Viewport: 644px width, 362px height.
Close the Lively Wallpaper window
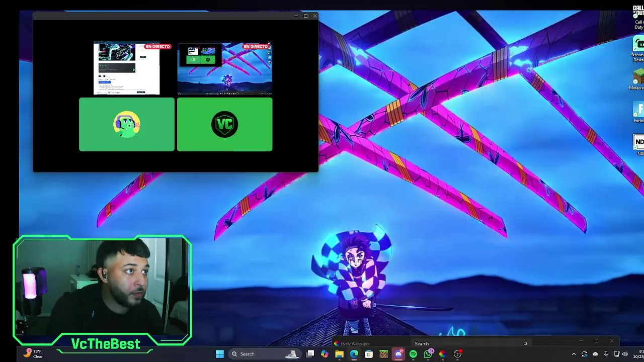612,341
